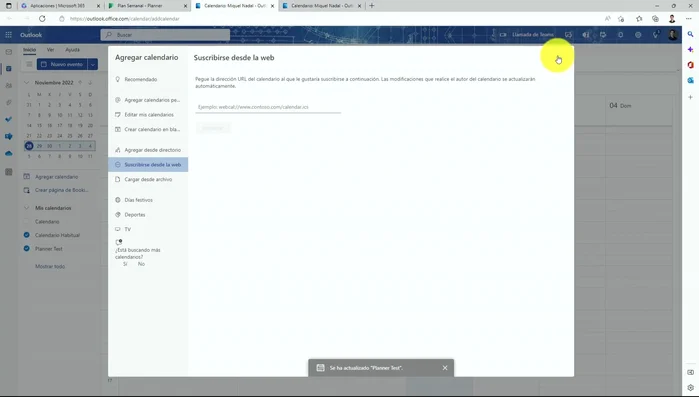
Task: Click the Llamada de Teams button
Action: (526, 35)
